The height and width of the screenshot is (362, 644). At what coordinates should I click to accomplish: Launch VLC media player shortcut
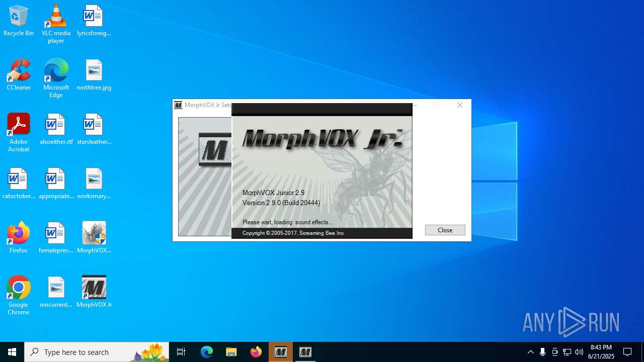(x=56, y=24)
